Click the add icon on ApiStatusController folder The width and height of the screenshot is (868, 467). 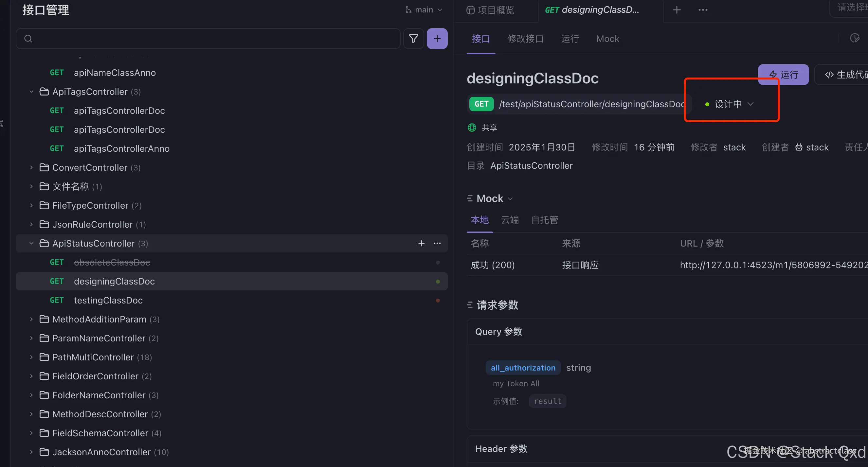point(421,243)
